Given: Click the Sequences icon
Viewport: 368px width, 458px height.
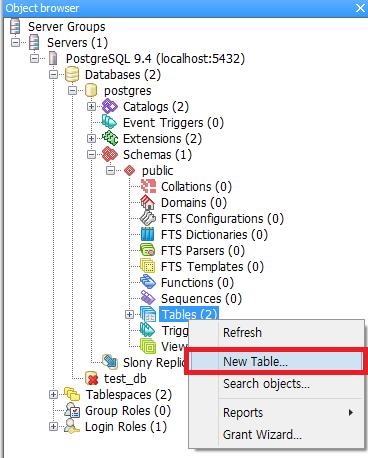Looking at the screenshot, I should (148, 298).
